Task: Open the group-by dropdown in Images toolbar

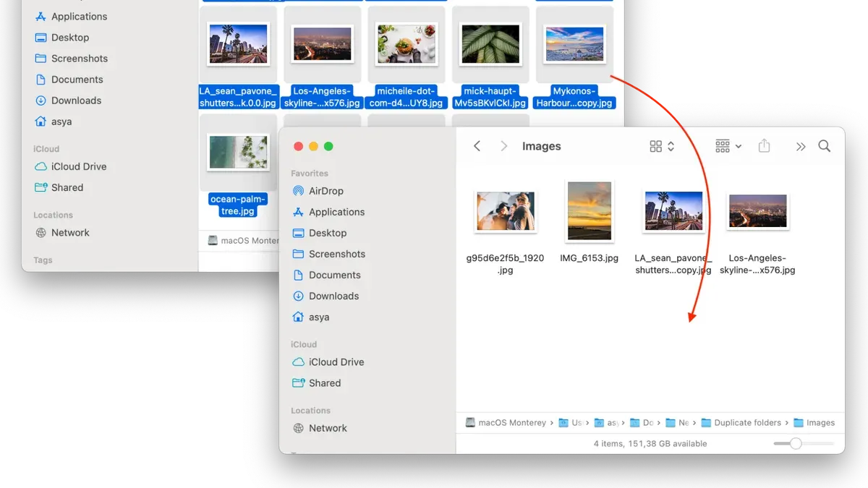Action: [728, 146]
